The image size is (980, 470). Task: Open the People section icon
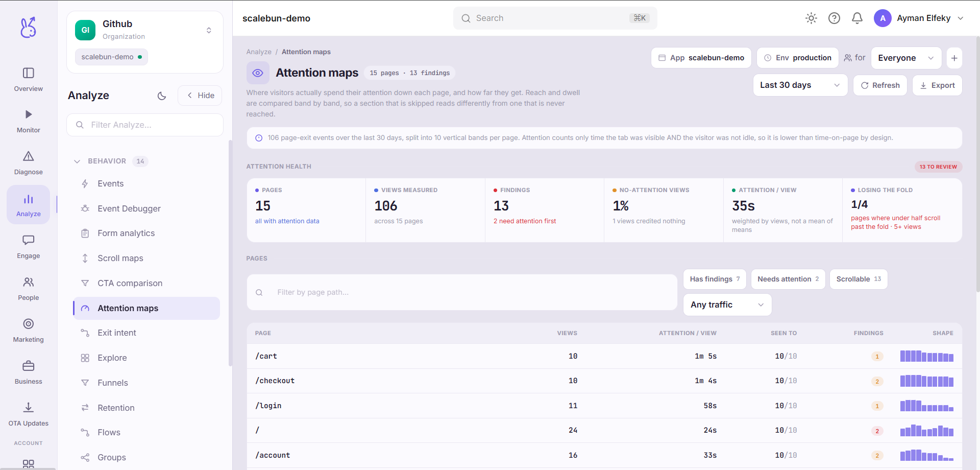click(29, 282)
